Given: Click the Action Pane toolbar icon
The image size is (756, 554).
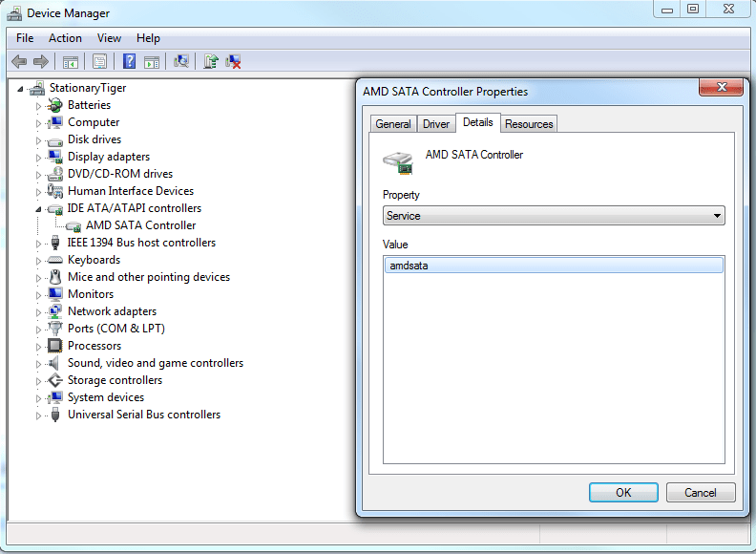Looking at the screenshot, I should tap(152, 61).
